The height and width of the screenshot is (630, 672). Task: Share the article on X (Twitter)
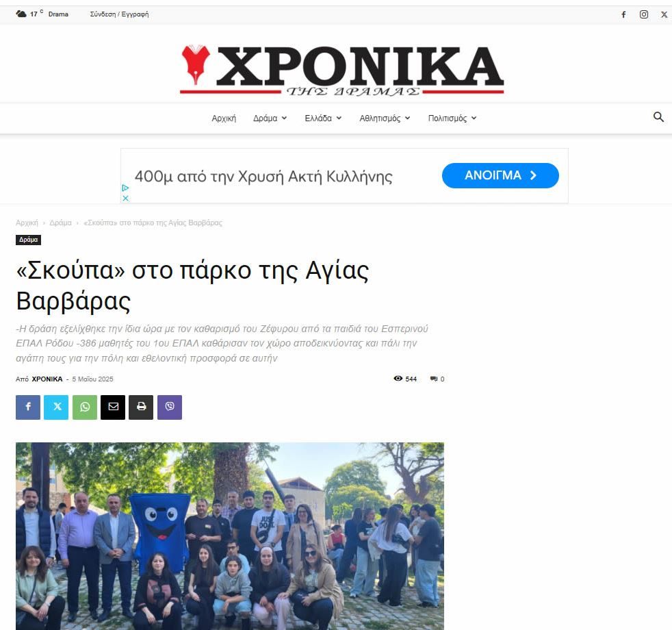(56, 407)
